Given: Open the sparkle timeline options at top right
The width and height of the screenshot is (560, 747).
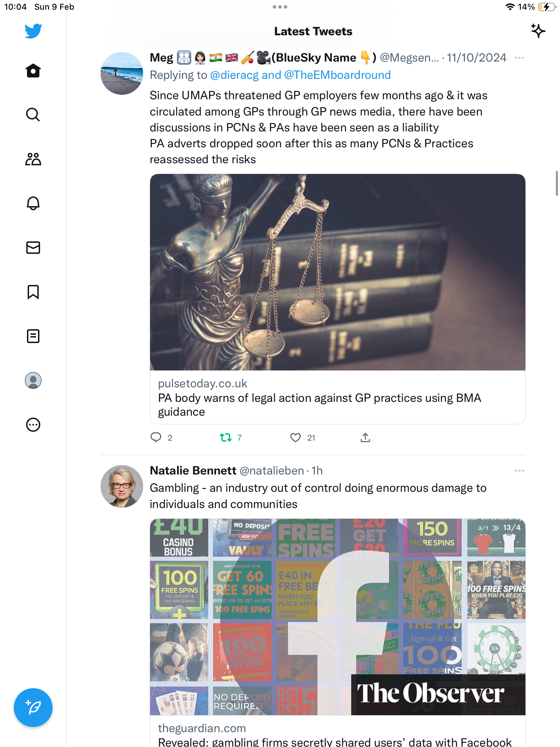Looking at the screenshot, I should click(538, 31).
